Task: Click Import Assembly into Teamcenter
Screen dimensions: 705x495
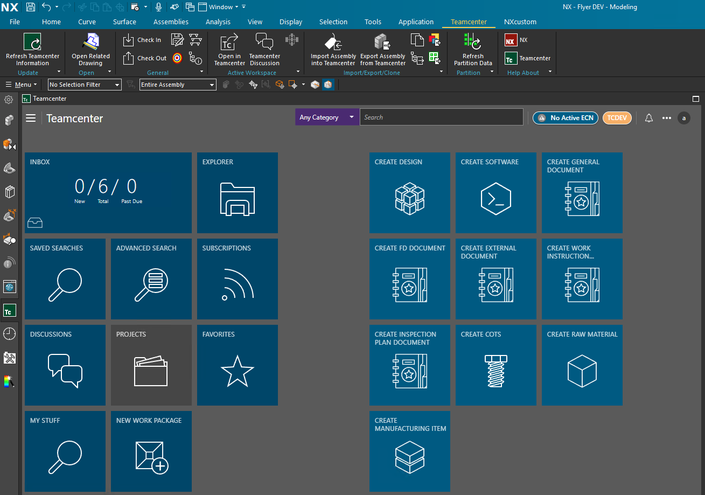Action: point(333,49)
